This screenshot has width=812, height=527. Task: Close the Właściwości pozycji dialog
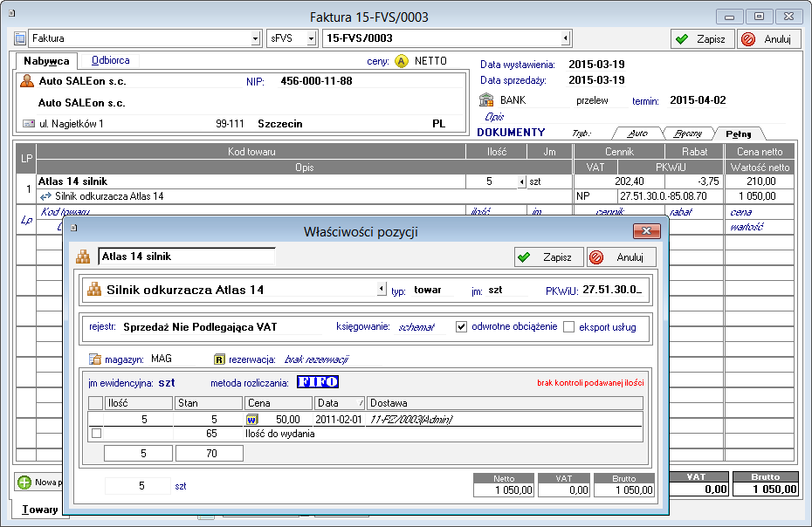pyautogui.click(x=646, y=231)
